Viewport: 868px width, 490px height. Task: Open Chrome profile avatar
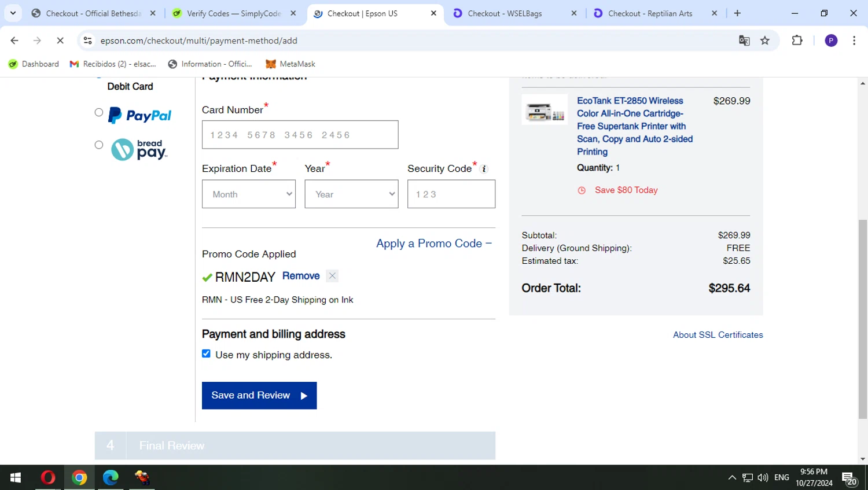(x=831, y=40)
